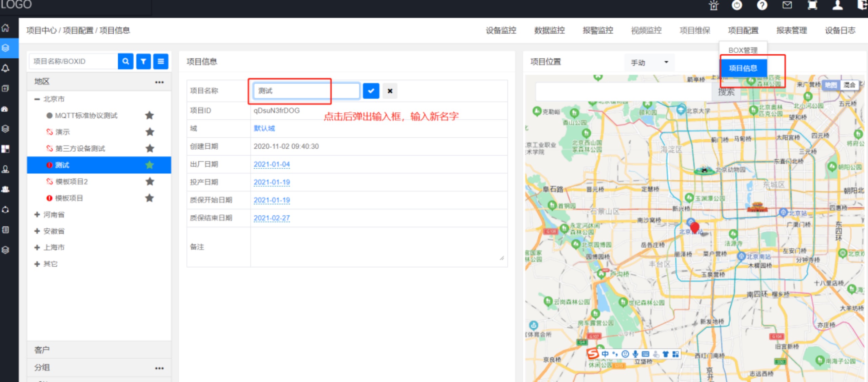Open the mail envelope icon in header
Screen dimensions: 868x382
pos(787,5)
